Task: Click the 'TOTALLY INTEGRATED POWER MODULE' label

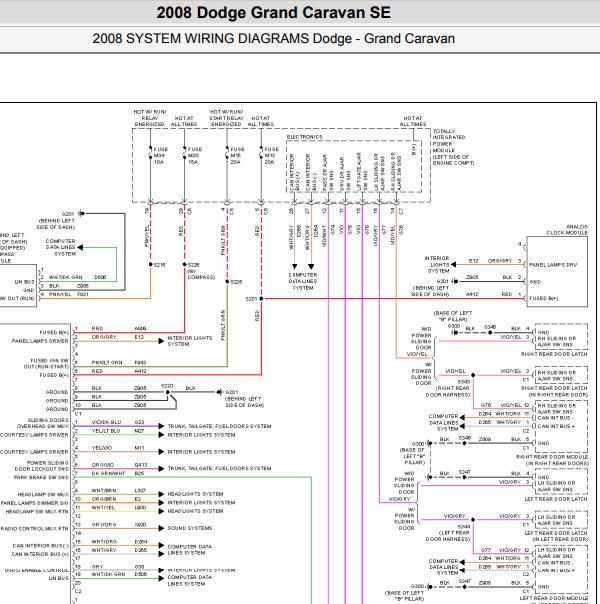Action: coord(449,141)
